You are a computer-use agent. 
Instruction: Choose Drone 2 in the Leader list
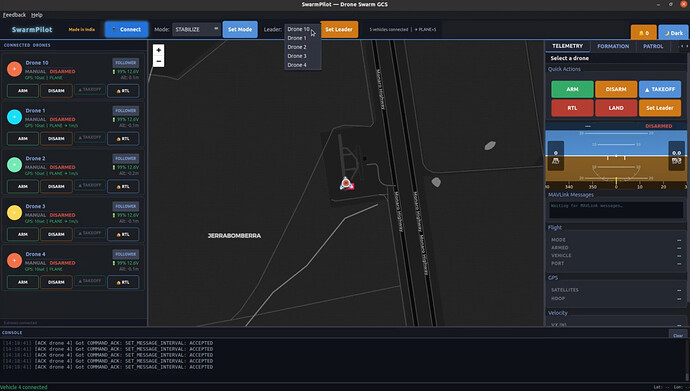point(302,47)
